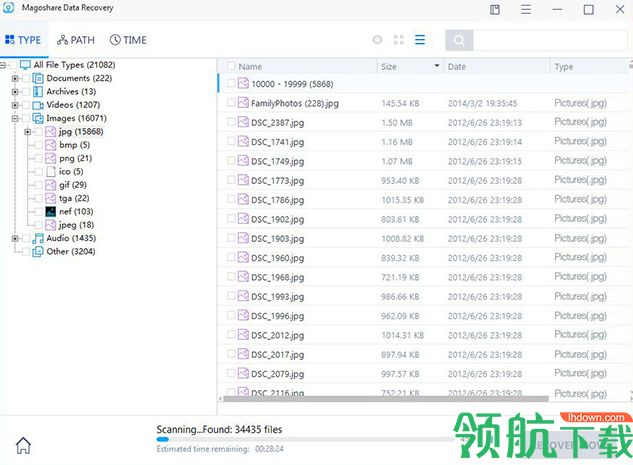Tick the Images category checkbox
Image resolution: width=633 pixels, height=465 pixels.
pyautogui.click(x=26, y=118)
